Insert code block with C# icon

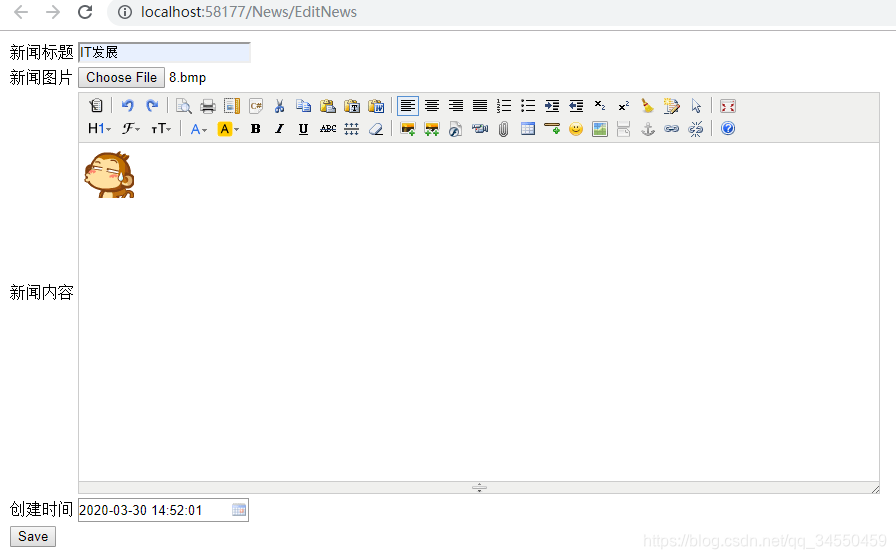255,106
